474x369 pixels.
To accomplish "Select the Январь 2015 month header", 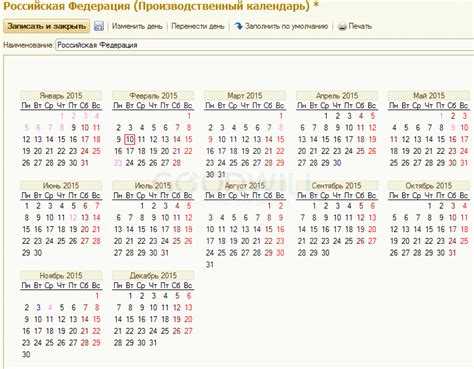I will pos(61,95).
